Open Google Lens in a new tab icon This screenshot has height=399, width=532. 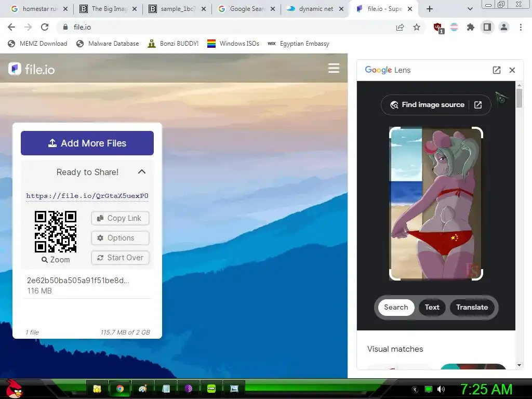(496, 70)
